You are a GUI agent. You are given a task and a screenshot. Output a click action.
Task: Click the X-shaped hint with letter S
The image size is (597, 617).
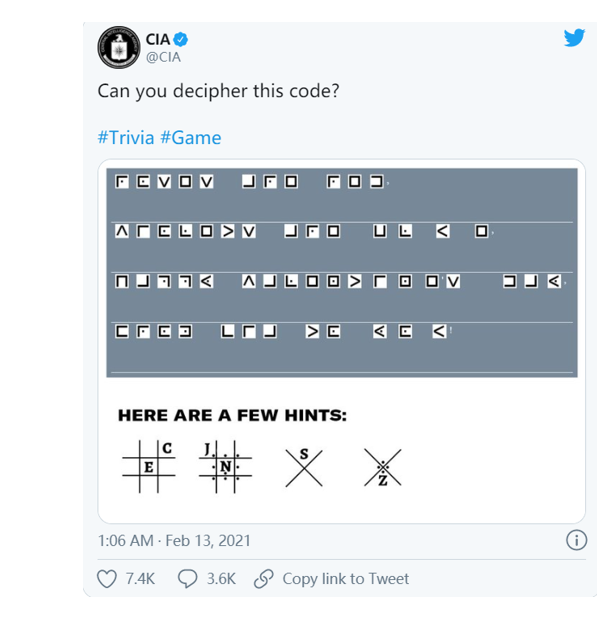click(x=304, y=467)
